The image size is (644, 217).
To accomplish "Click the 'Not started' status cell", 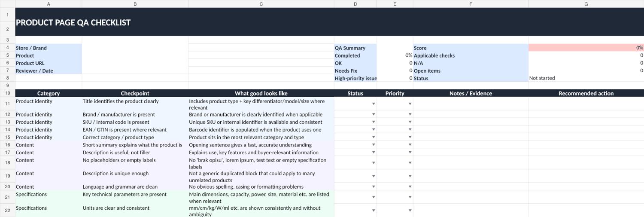I will (x=586, y=78).
